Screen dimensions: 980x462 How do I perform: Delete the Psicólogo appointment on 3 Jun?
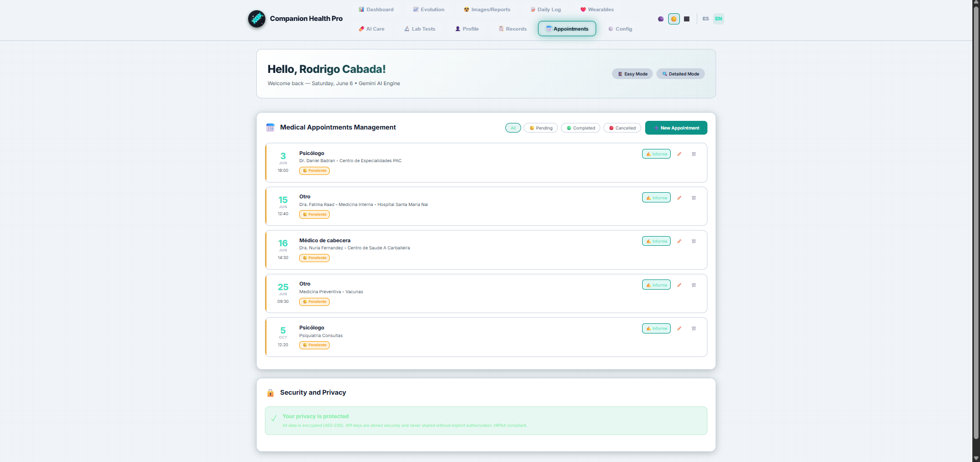pos(694,154)
